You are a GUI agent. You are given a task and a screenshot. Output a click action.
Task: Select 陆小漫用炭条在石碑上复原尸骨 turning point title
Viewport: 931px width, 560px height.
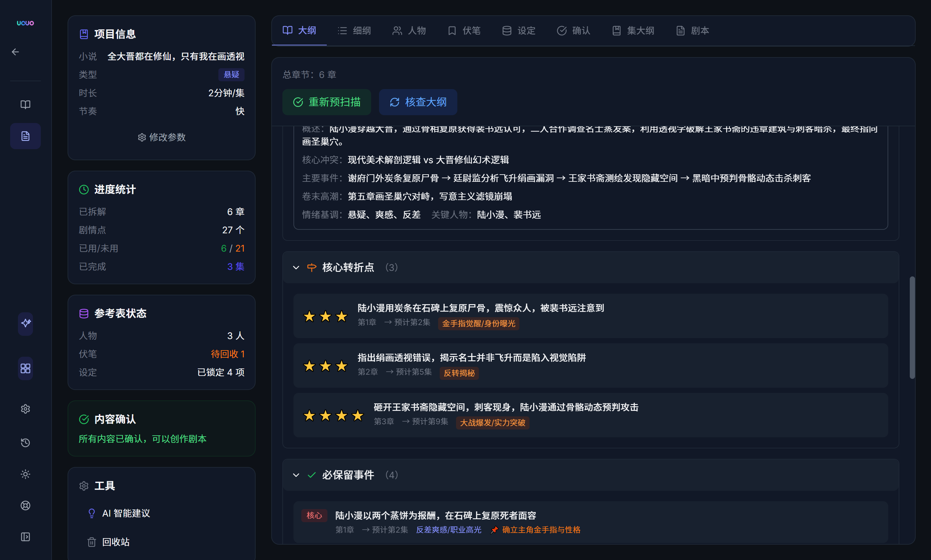click(x=481, y=308)
